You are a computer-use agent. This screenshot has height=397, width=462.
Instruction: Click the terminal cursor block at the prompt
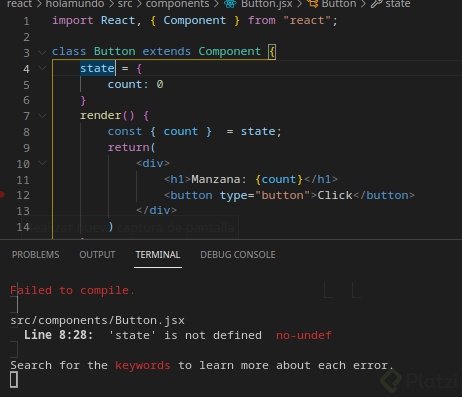[14, 380]
